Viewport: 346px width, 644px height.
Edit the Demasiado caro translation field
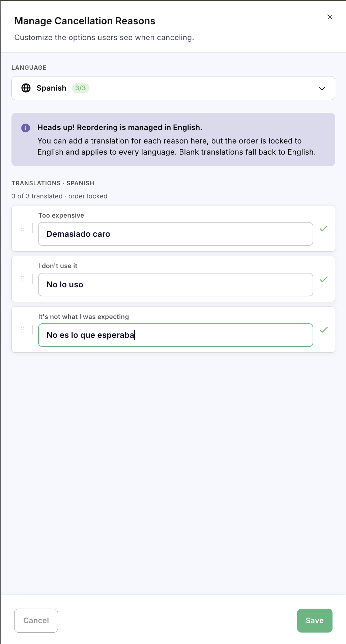click(176, 234)
